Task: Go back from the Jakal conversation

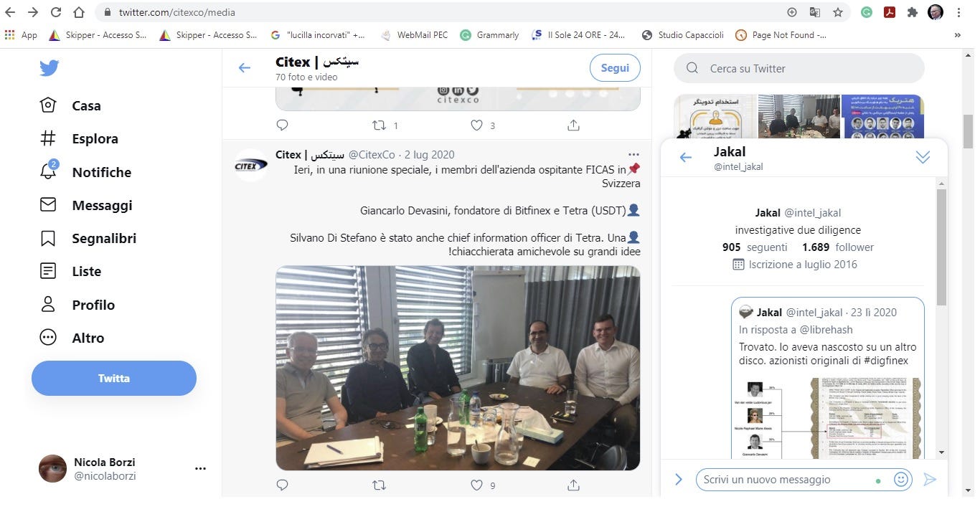Action: point(686,158)
